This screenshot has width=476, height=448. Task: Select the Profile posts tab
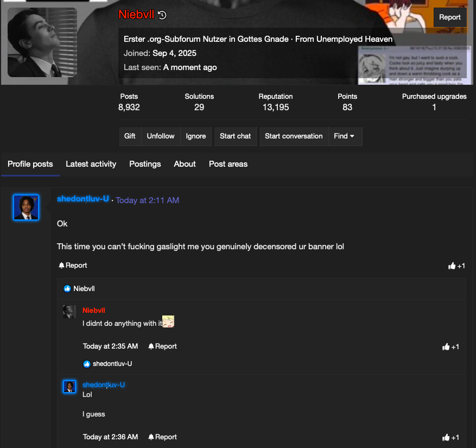30,164
